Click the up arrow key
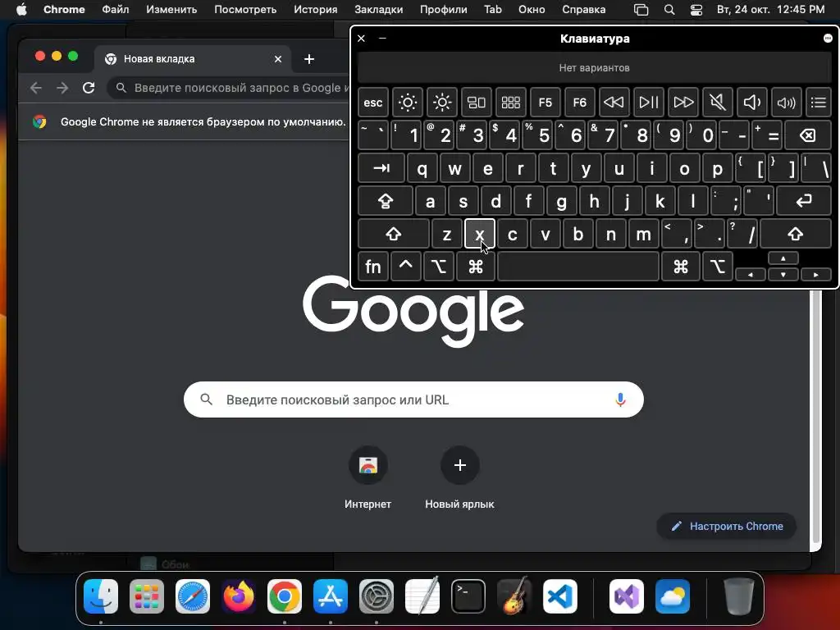Screen dimensions: 840x630 pos(783,258)
